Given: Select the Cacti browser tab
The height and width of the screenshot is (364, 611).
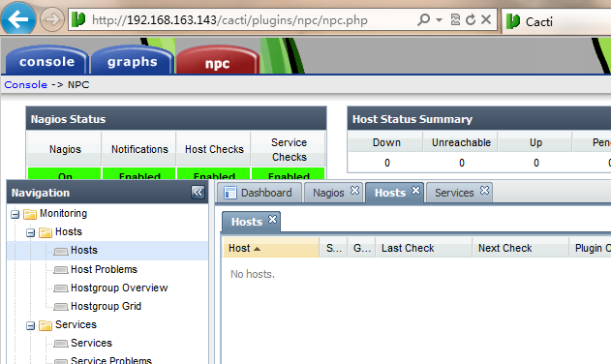Looking at the screenshot, I should point(556,21).
